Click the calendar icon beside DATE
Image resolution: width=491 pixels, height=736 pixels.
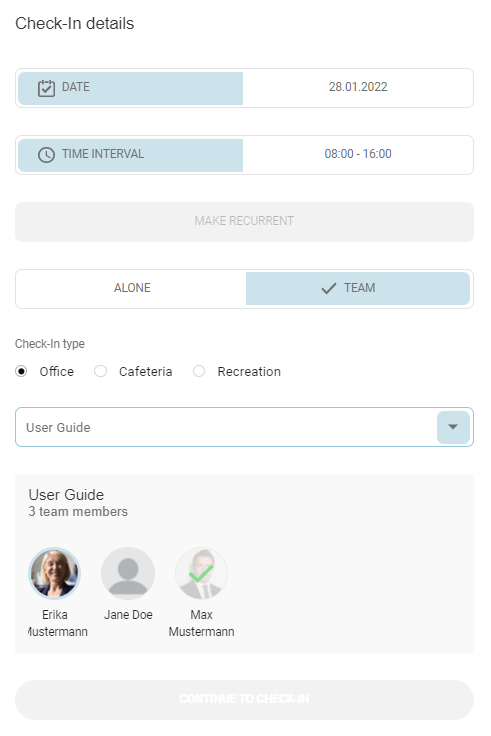click(46, 88)
